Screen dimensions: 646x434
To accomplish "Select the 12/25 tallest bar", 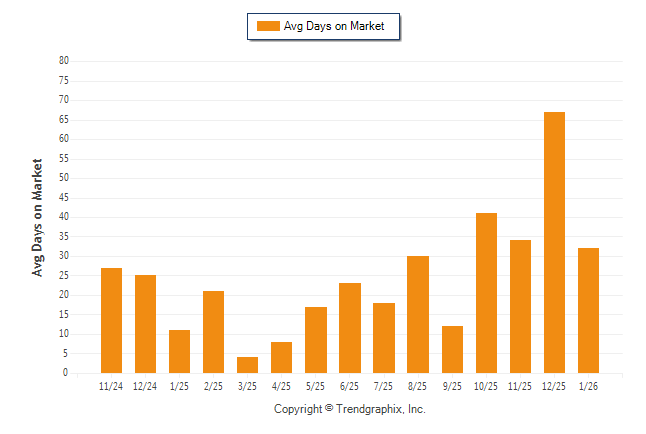I will 554,242.
